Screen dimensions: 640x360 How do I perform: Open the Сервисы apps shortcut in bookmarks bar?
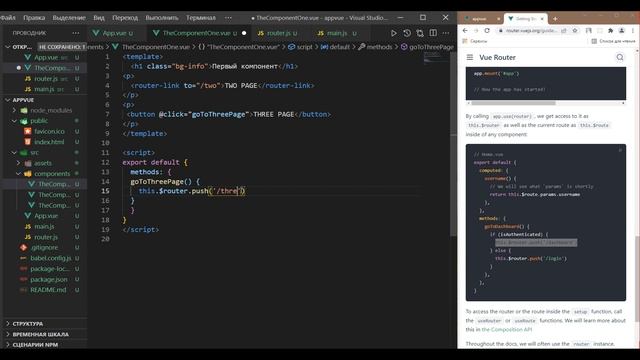point(475,41)
